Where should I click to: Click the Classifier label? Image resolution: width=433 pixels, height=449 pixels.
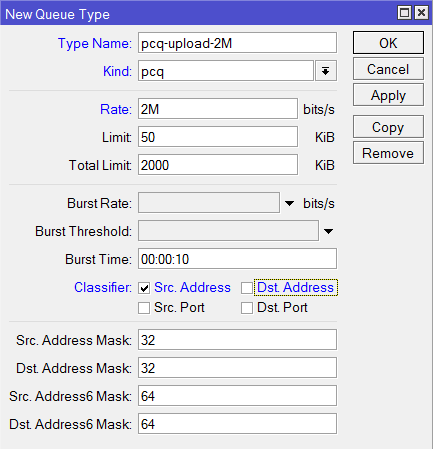coord(103,287)
